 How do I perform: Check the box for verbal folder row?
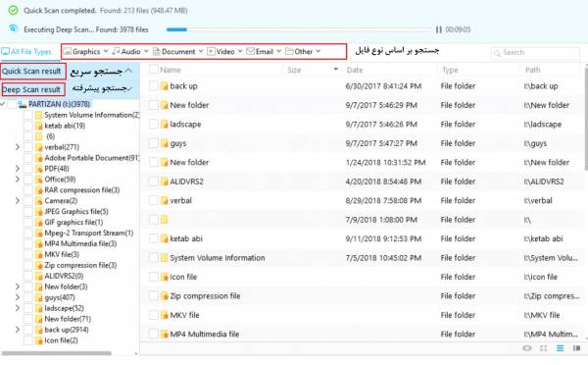pos(154,200)
